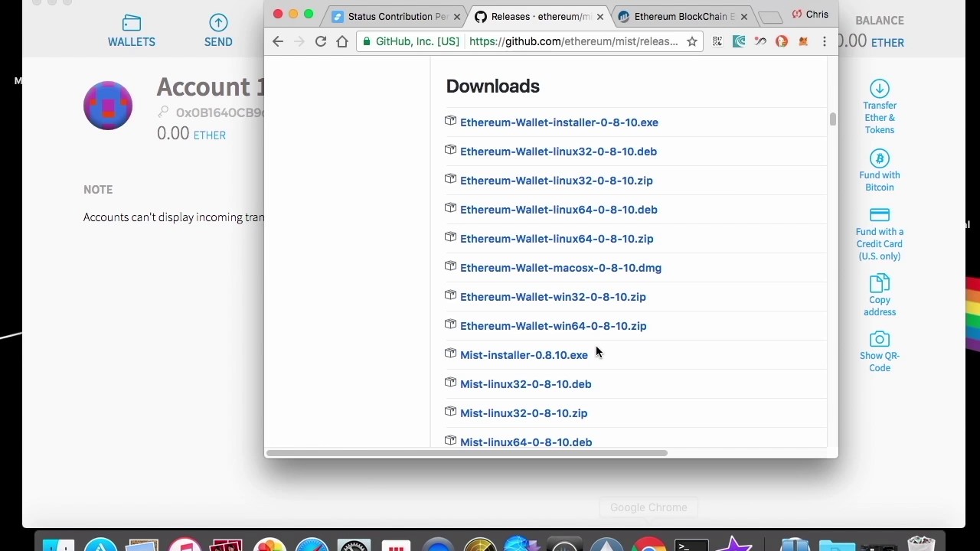Download Mist-linux64-0-8-10.deb
980x551 pixels.
point(526,442)
